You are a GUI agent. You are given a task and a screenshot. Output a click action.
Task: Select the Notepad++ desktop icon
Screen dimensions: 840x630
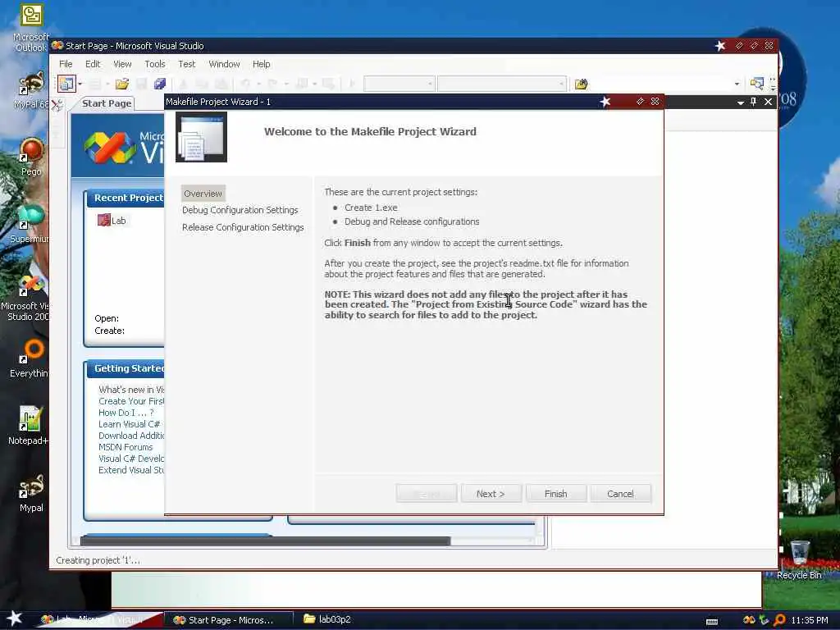tap(30, 426)
